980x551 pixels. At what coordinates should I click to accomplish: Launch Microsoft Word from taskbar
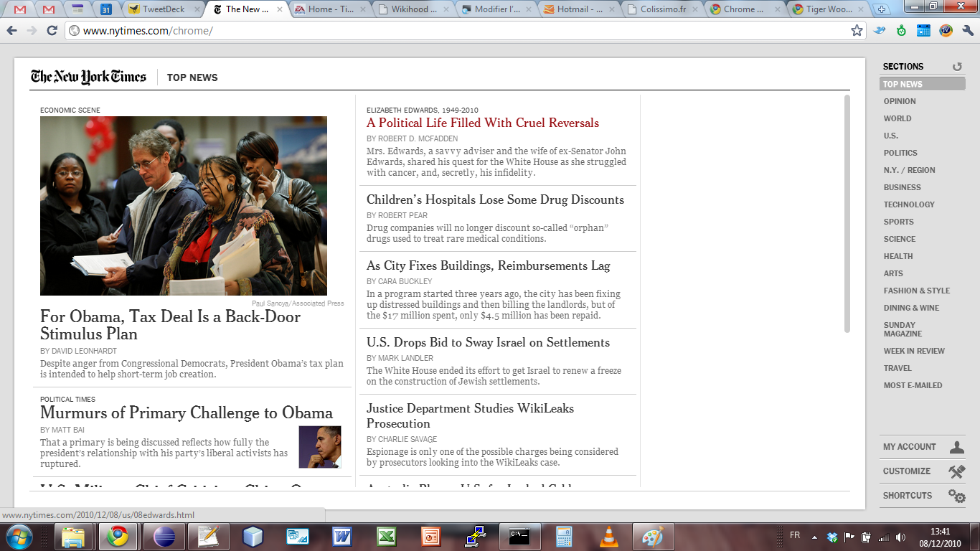point(342,537)
